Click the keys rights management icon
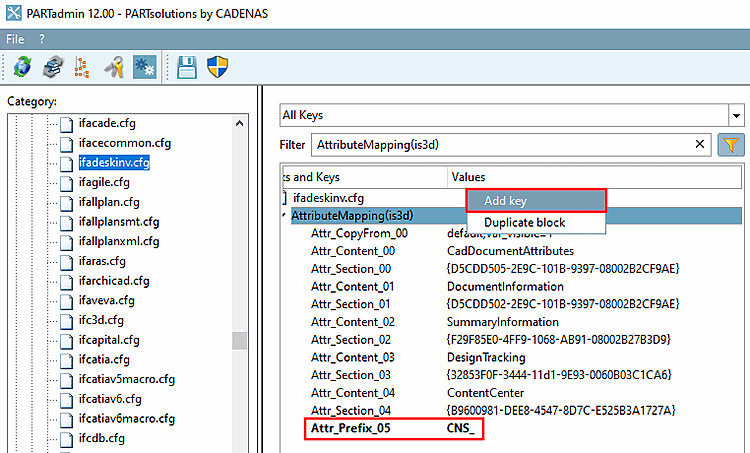This screenshot has width=750, height=453. [113, 67]
